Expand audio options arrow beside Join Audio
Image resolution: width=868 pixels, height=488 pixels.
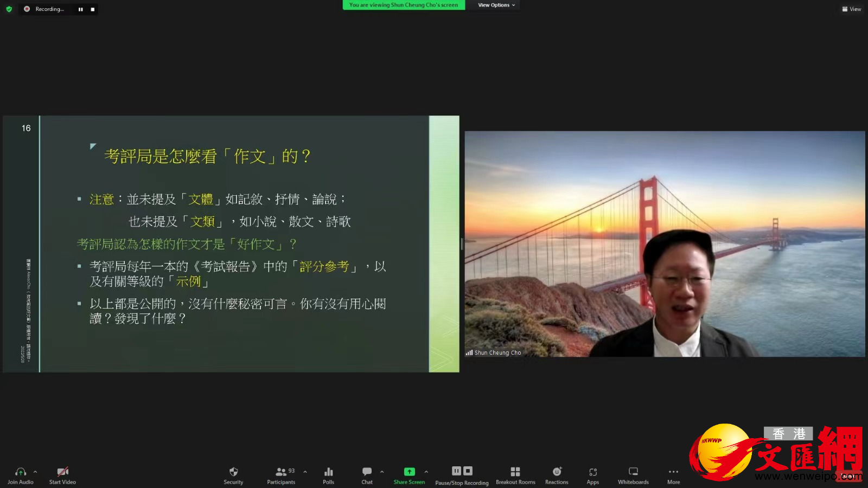click(35, 472)
